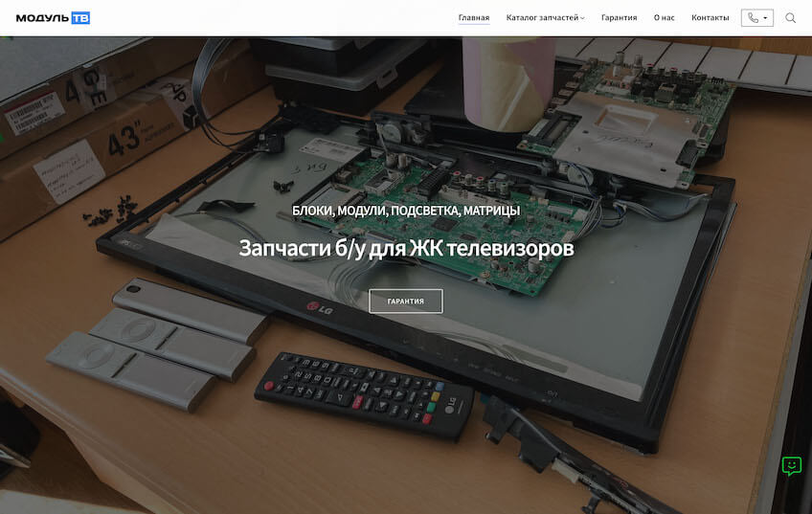This screenshot has height=514, width=812.
Task: Expand the Каталог запчастей menu
Action: point(545,17)
